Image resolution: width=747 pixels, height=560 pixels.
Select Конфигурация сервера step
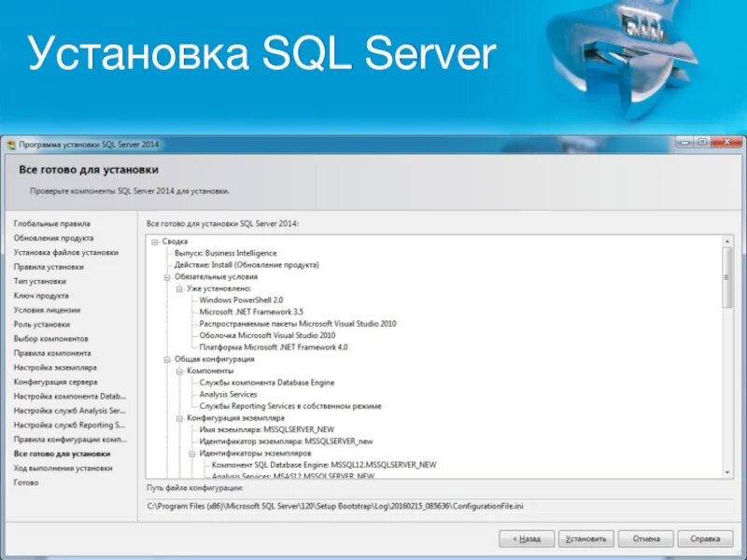pos(55,382)
